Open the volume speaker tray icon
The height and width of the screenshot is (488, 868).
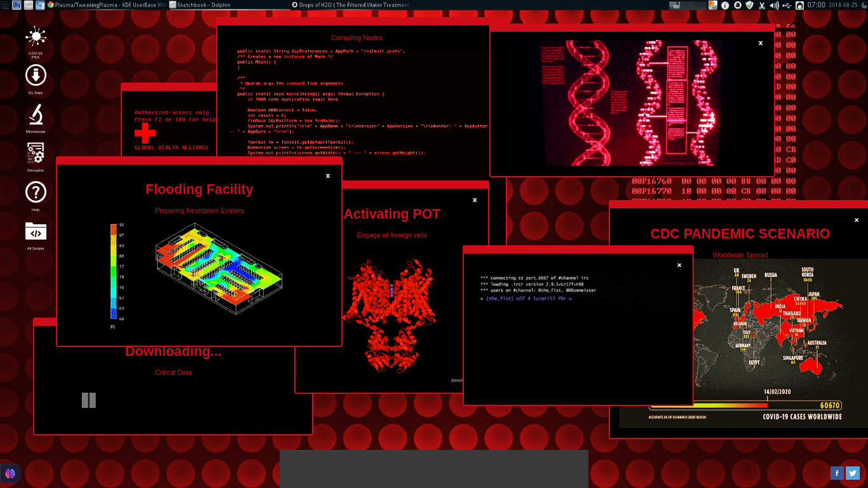coord(774,5)
